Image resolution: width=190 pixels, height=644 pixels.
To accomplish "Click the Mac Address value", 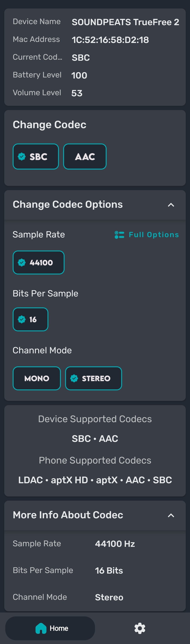I will (x=110, y=40).
